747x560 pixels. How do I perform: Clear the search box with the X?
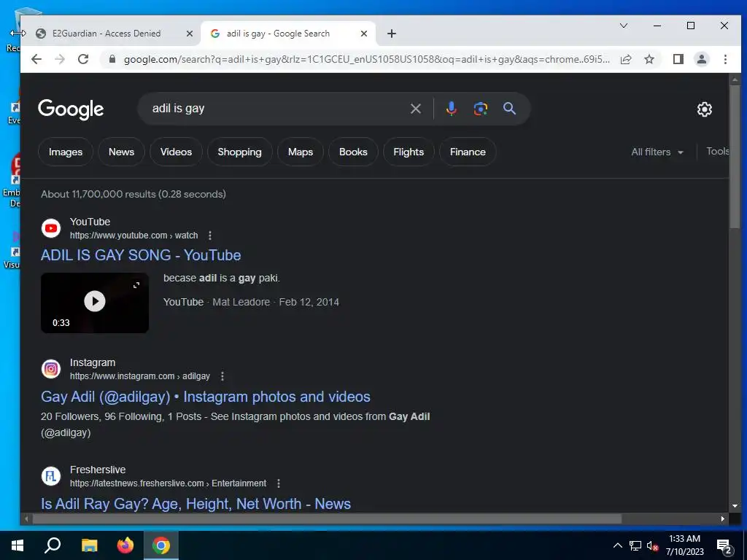click(415, 109)
